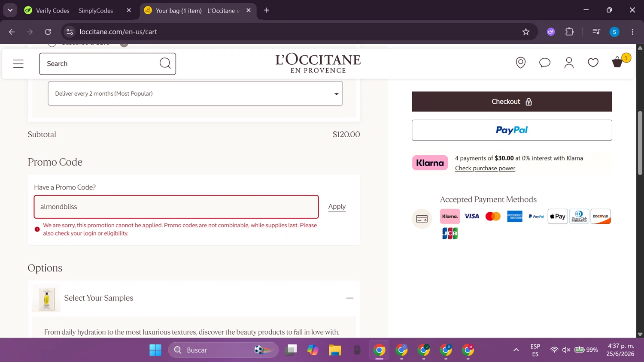Select the Your bag L'Occitane tab
Viewport: 644px width, 362px height.
[x=197, y=10]
